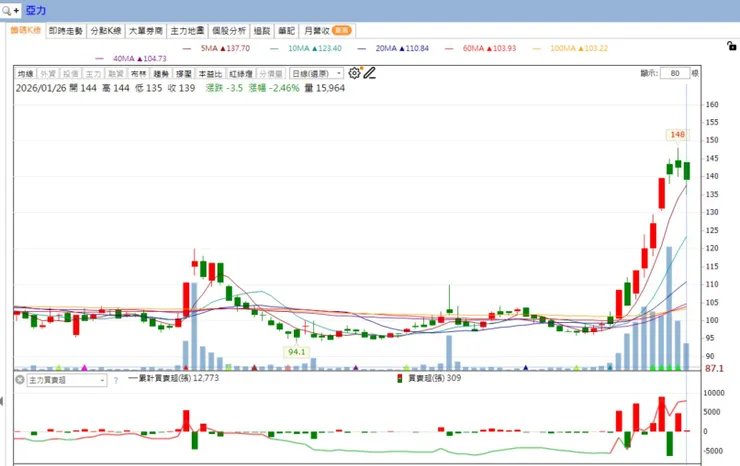The width and height of the screenshot is (740, 466).
Task: Switch to 即時走勢 tab
Action: (x=66, y=31)
